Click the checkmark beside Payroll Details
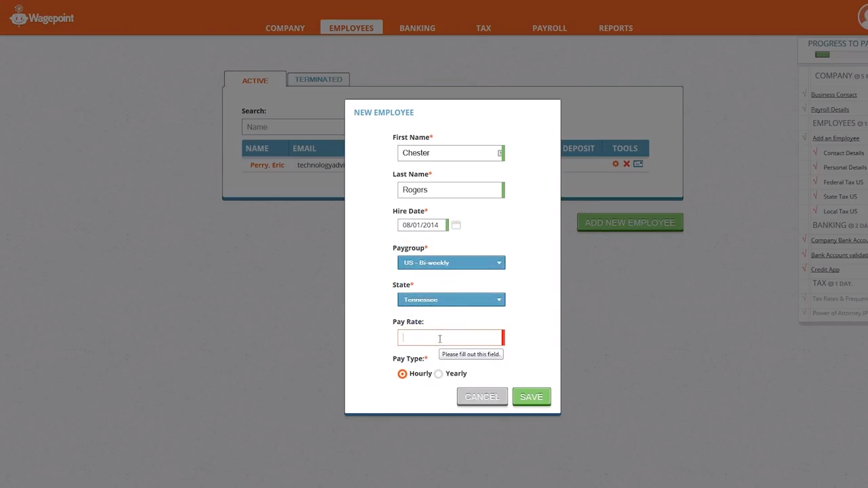868x488 pixels. (805, 109)
